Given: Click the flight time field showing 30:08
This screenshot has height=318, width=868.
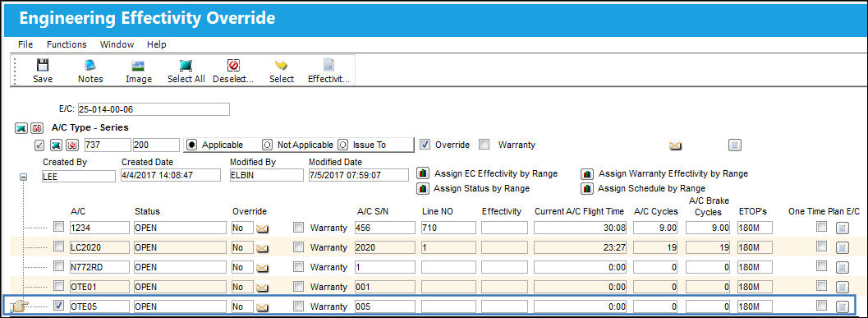Looking at the screenshot, I should (x=580, y=228).
